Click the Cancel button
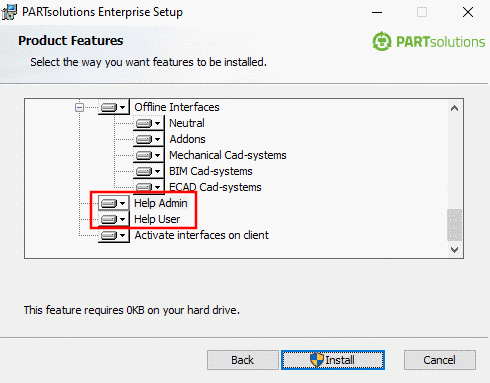 (x=440, y=360)
